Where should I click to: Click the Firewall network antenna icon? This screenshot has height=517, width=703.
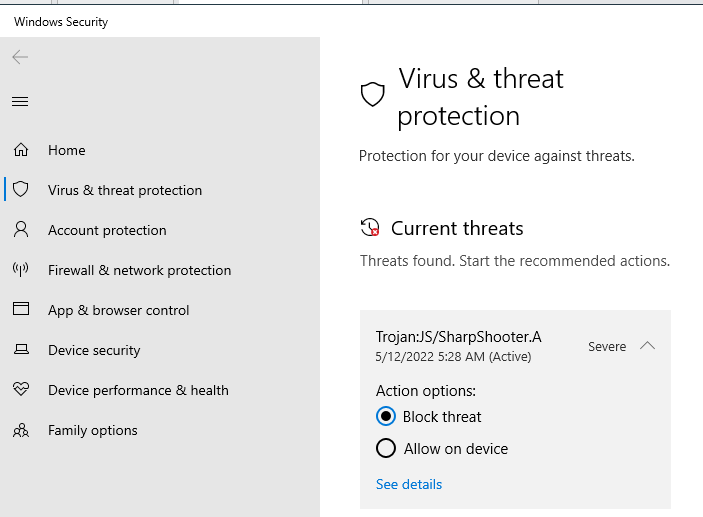(x=20, y=270)
